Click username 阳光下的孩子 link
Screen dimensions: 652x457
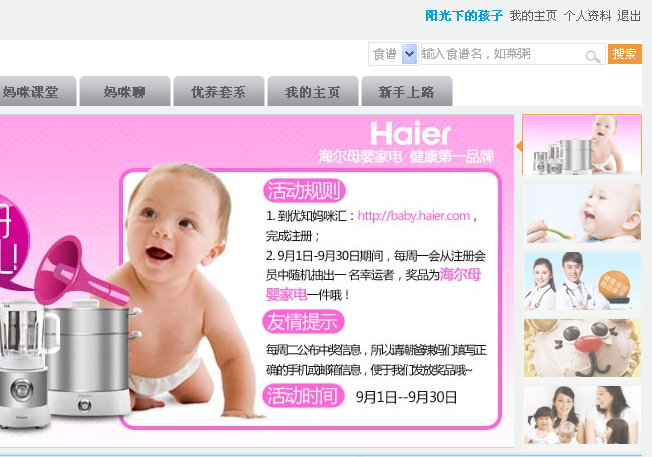[x=464, y=16]
